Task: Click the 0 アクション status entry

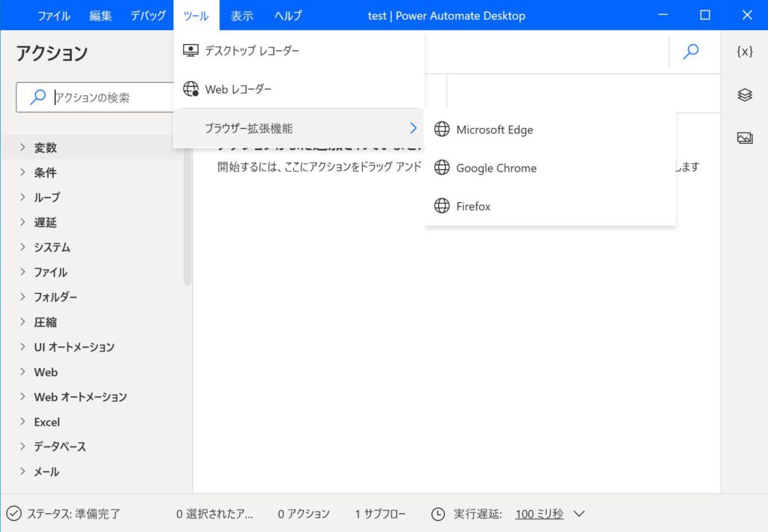Action: [304, 514]
